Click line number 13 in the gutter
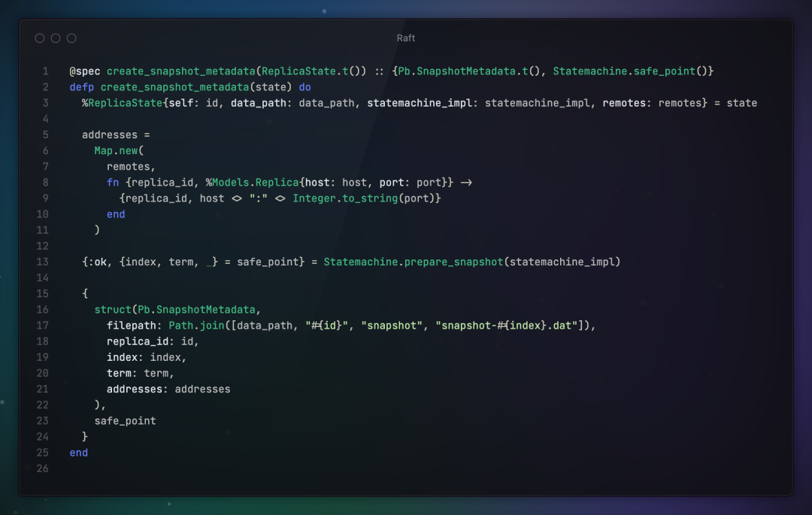Image resolution: width=812 pixels, height=515 pixels. pyautogui.click(x=42, y=262)
